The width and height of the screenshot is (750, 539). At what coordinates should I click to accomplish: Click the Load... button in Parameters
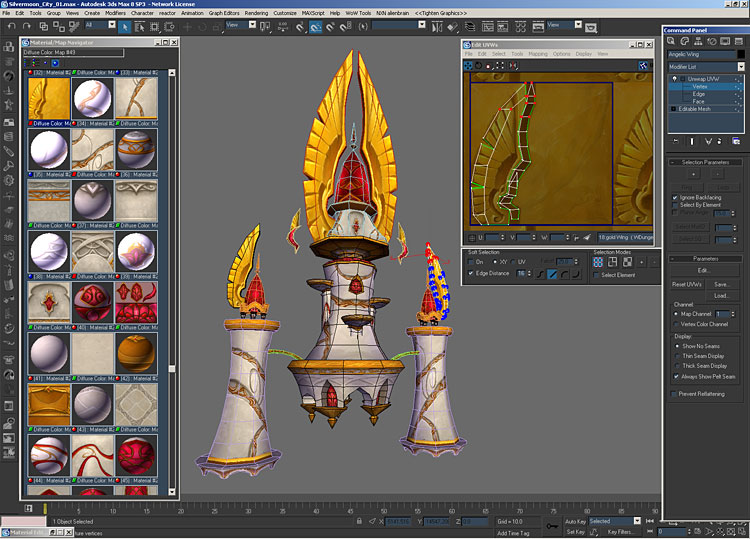tap(720, 295)
